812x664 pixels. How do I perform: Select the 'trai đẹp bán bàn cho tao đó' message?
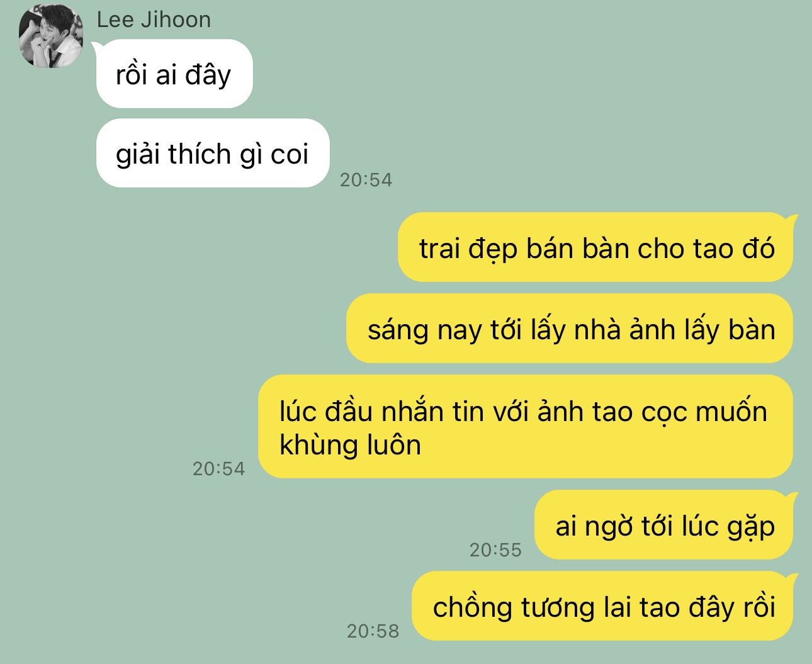point(596,247)
